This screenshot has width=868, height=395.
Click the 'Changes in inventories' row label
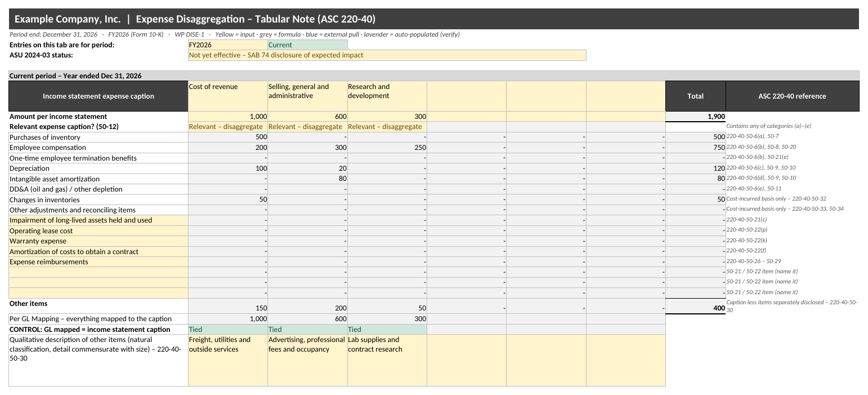tap(99, 199)
